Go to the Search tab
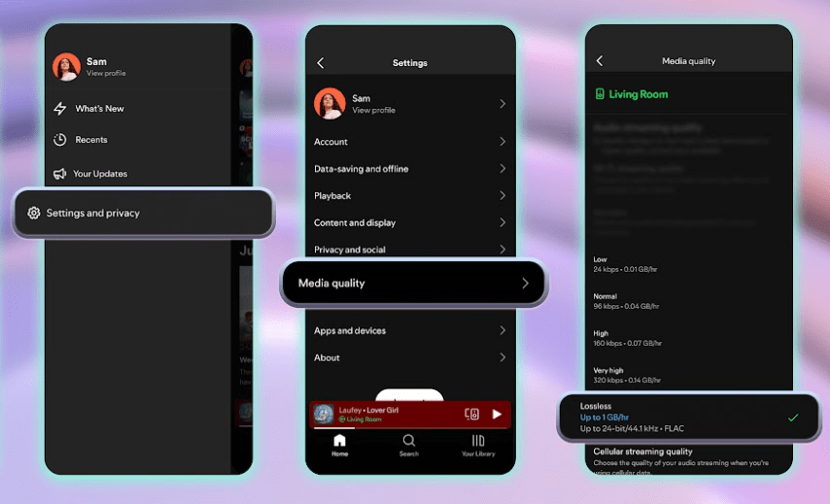The height and width of the screenshot is (504, 830). pyautogui.click(x=408, y=446)
